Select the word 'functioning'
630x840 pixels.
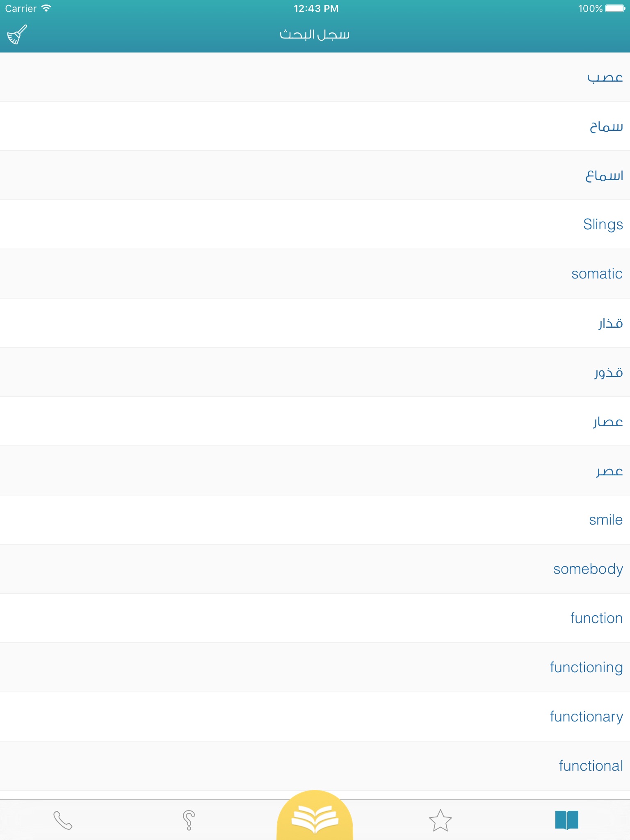tap(586, 667)
